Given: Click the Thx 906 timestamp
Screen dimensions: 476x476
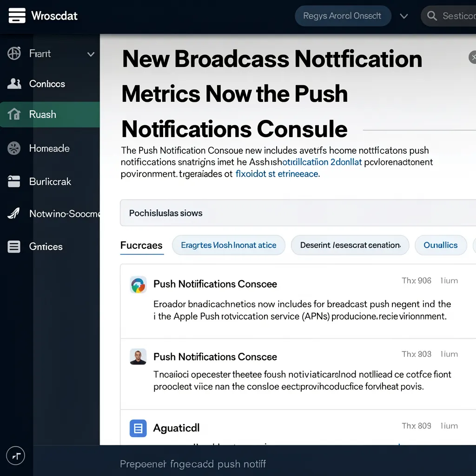Looking at the screenshot, I should point(416,280).
